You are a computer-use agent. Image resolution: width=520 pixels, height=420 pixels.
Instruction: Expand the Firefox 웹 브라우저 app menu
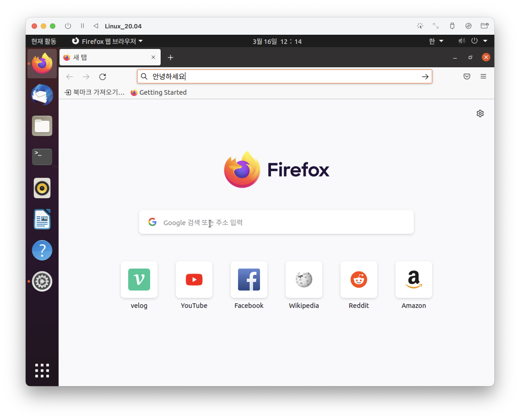108,41
